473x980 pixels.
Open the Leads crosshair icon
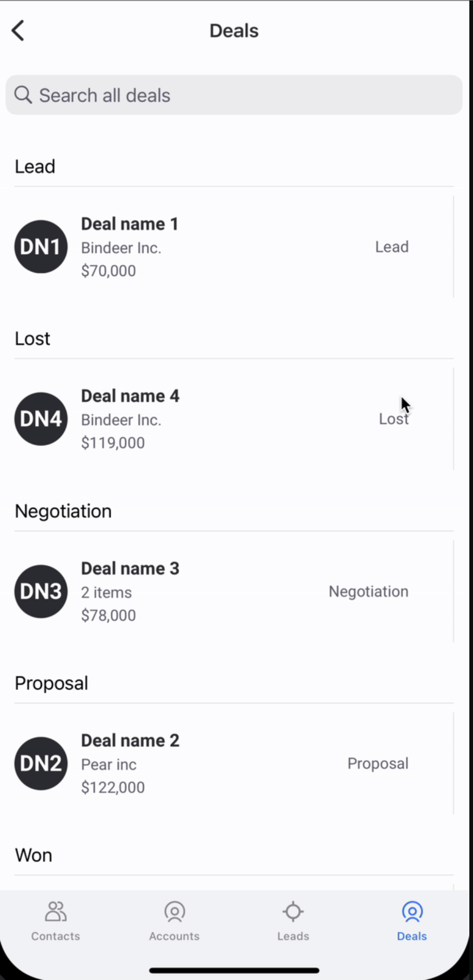[293, 912]
